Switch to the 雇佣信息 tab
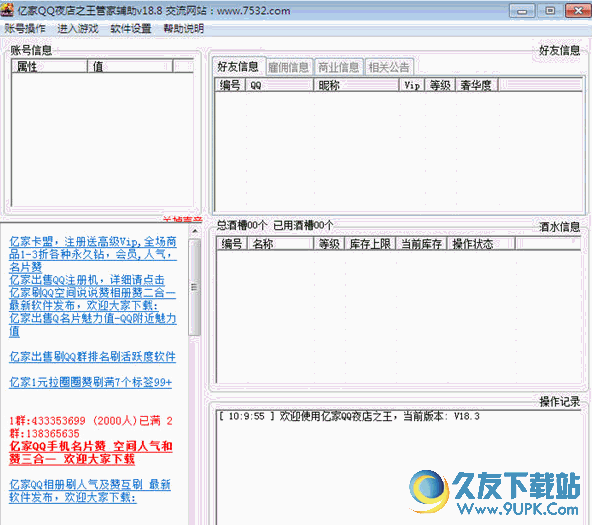The height and width of the screenshot is (525, 592). [x=288, y=68]
